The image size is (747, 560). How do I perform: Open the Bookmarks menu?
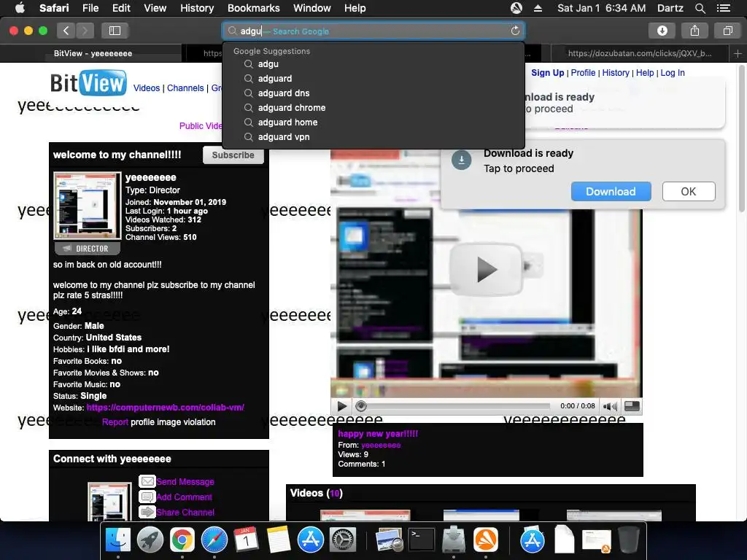click(253, 8)
